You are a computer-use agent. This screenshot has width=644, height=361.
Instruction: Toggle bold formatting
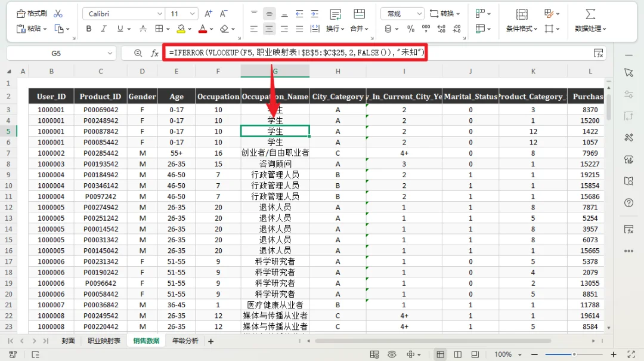point(89,29)
